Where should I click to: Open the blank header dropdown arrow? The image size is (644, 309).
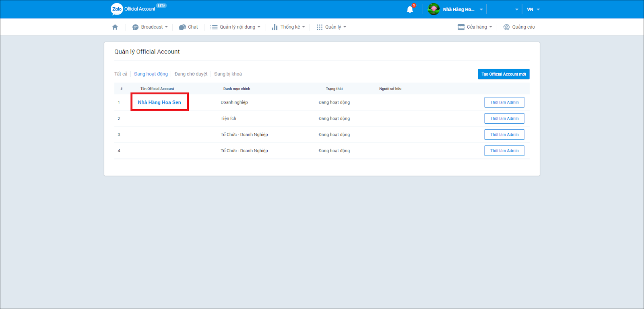(517, 9)
